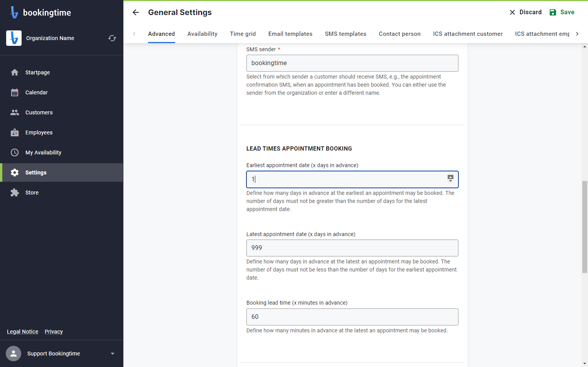Click the General Settings title

point(180,12)
